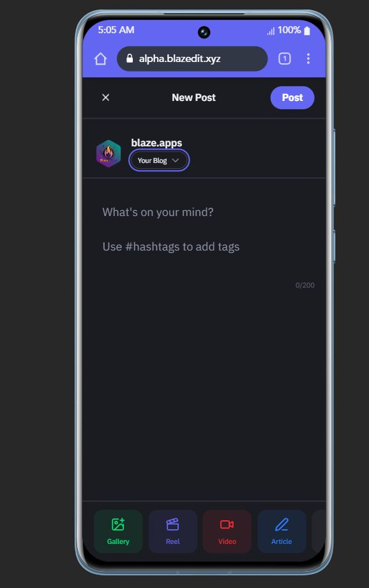Select the Gallery post type

click(118, 531)
